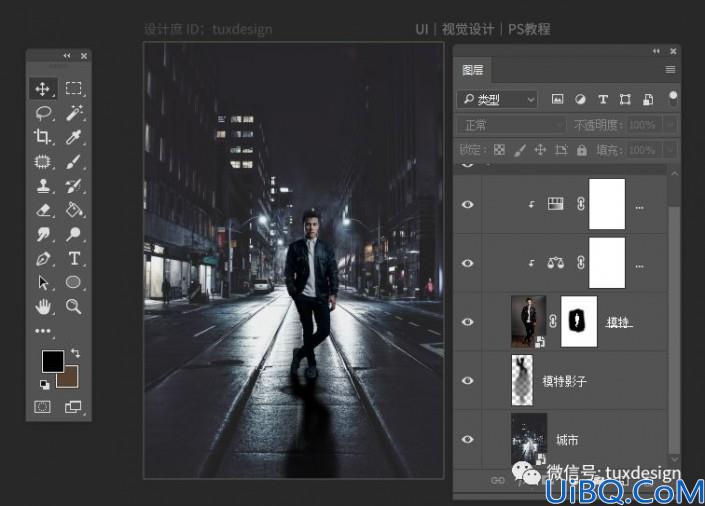
Task: Select the Path Selection arrow tool
Action: 43,282
